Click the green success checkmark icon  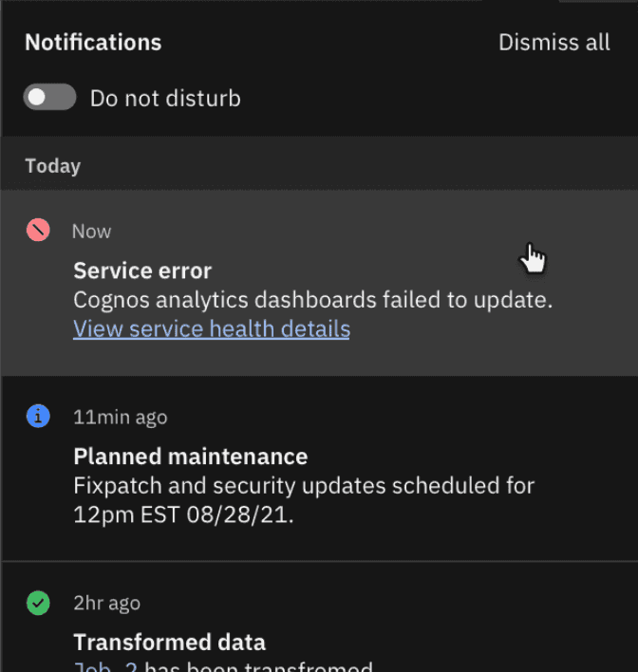click(38, 603)
